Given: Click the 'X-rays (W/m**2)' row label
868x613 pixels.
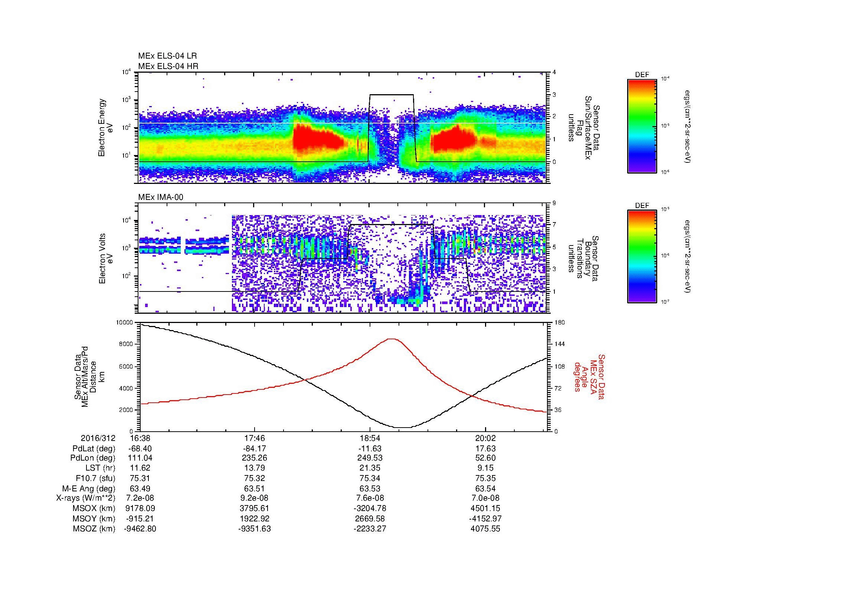Looking at the screenshot, I should (x=86, y=498).
